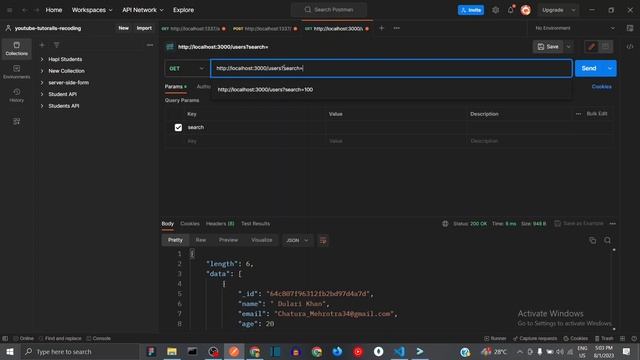The height and width of the screenshot is (360, 640).
Task: Open File Explorer from taskbar
Action: click(172, 351)
